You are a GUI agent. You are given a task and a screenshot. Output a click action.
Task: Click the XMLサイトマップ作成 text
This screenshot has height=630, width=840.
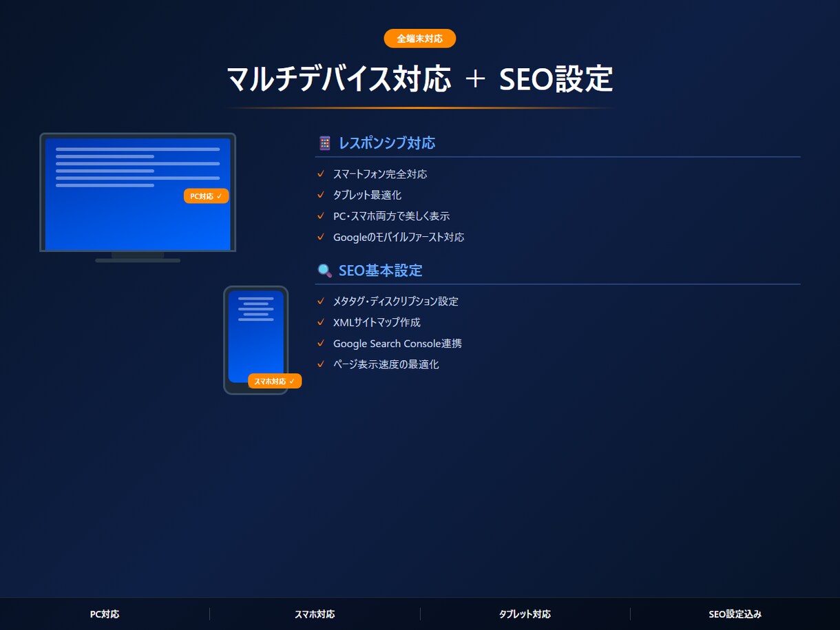pyautogui.click(x=377, y=322)
